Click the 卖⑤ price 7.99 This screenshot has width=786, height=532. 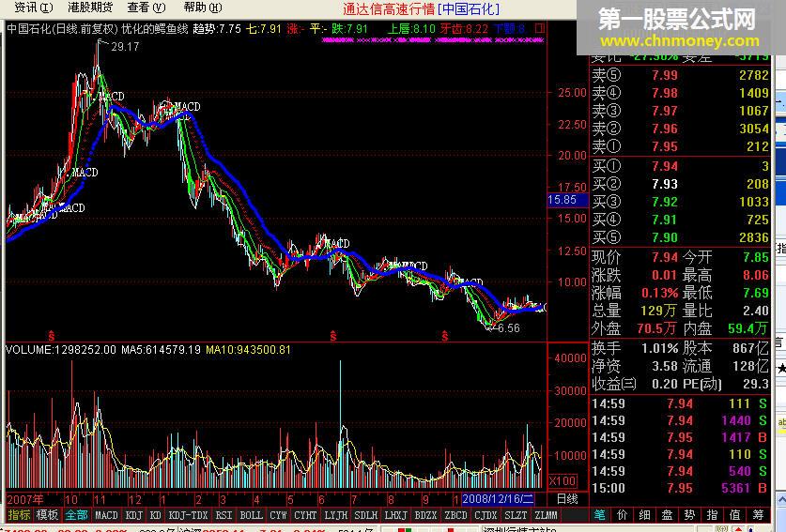665,75
